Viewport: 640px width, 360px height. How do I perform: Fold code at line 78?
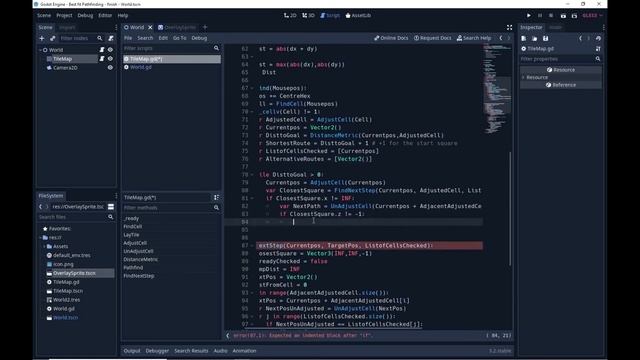[252, 175]
